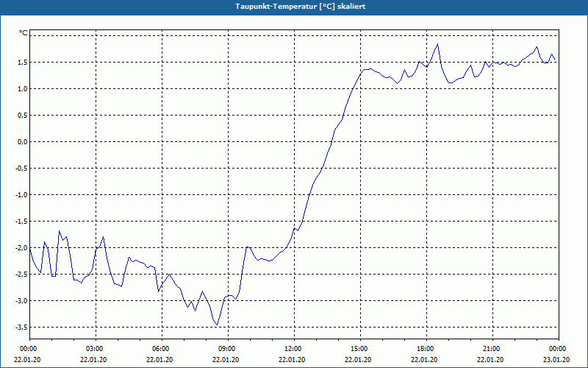This screenshot has height=368, width=588.
Task: Click the chart title Taupunkt-Temperatur [°C] skaliert
Action: click(300, 7)
